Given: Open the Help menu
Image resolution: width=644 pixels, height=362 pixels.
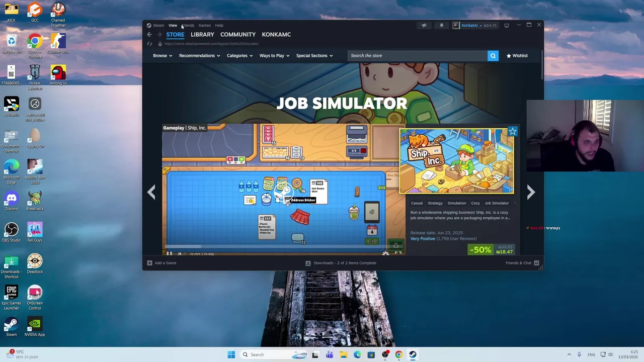Looking at the screenshot, I should (x=219, y=25).
